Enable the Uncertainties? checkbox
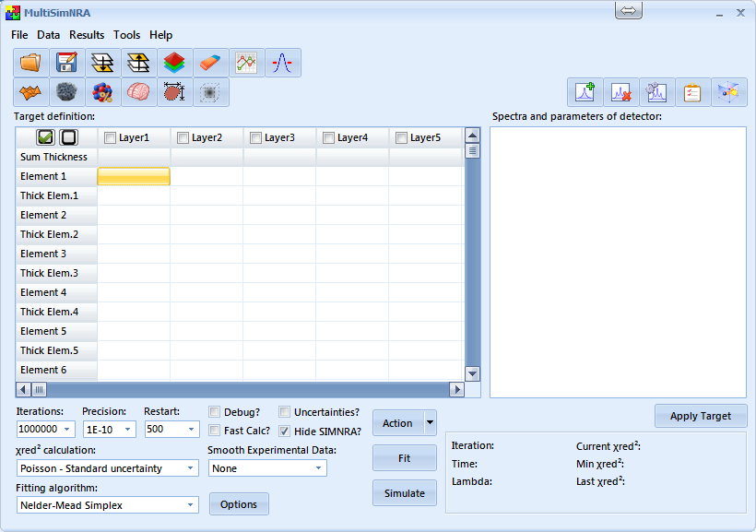This screenshot has height=532, width=756. [x=285, y=412]
